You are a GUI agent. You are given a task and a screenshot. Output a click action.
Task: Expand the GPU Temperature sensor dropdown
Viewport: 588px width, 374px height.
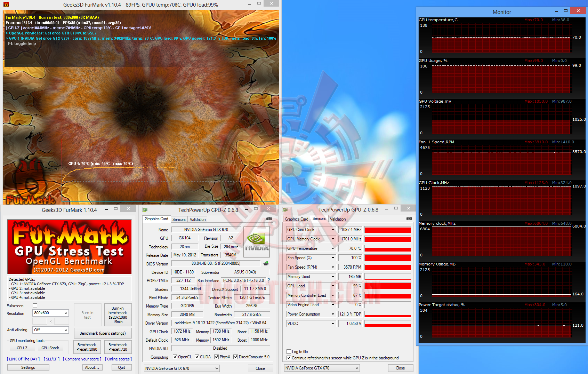tap(333, 248)
